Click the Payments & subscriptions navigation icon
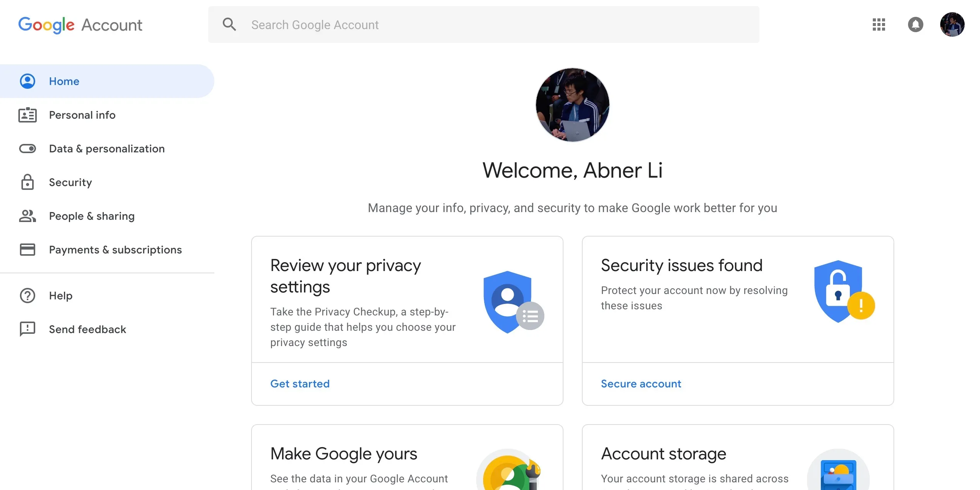 (x=27, y=249)
